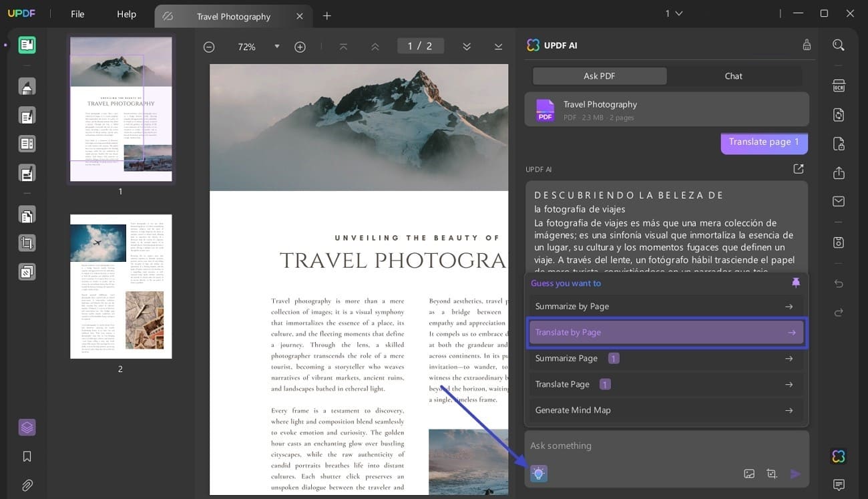Click the crop screenshot icon in chat box

click(772, 474)
